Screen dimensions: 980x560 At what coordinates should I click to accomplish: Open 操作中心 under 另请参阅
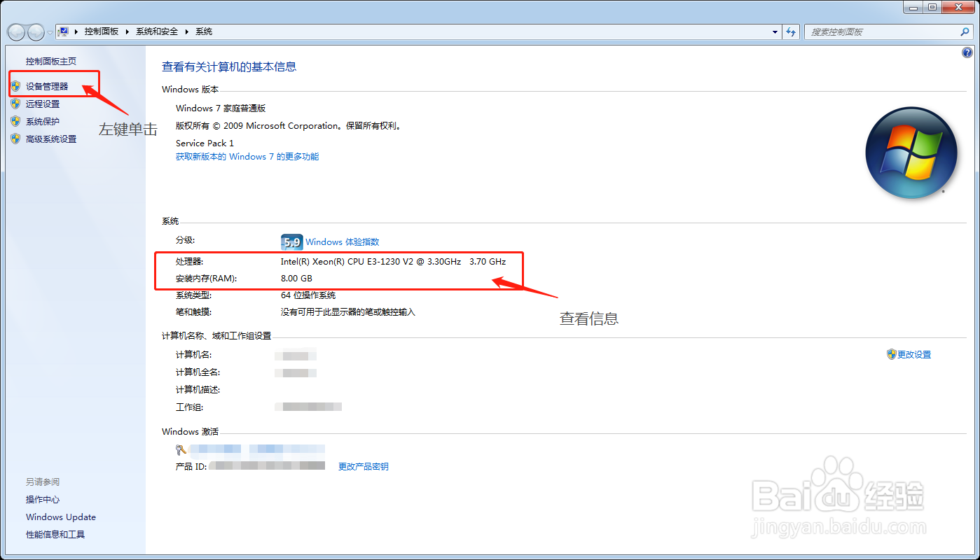pyautogui.click(x=43, y=500)
